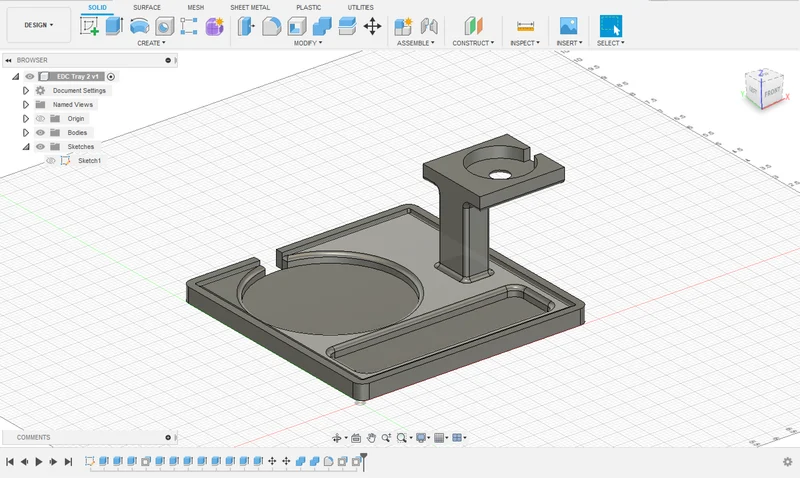Click the Zoom magnifier icon
The height and width of the screenshot is (478, 800).
pos(386,438)
